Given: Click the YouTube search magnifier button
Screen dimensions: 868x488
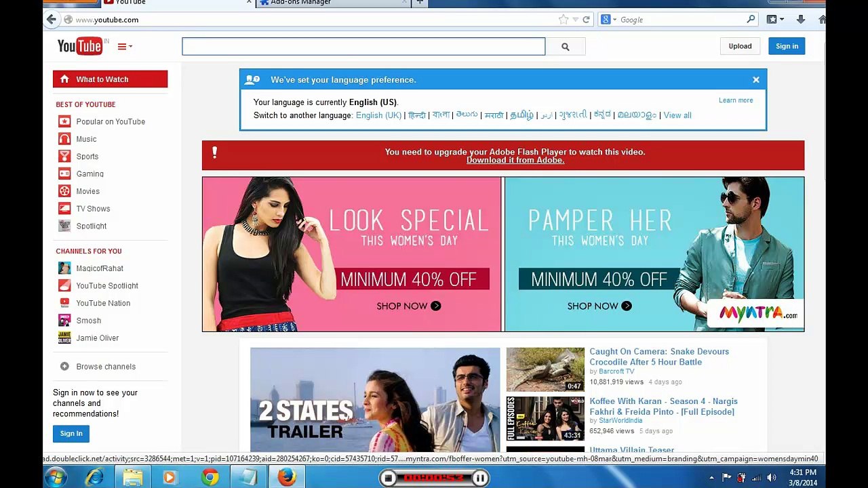Looking at the screenshot, I should click(566, 47).
